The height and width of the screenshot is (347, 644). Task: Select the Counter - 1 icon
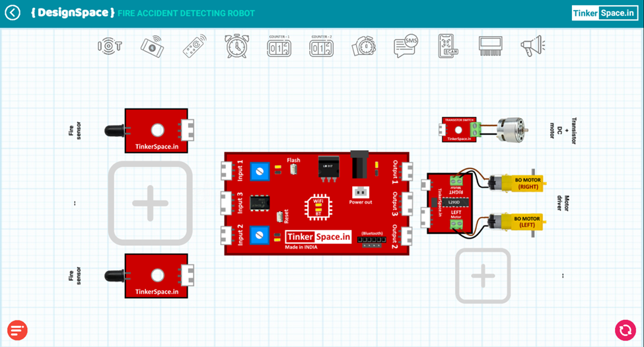[279, 46]
